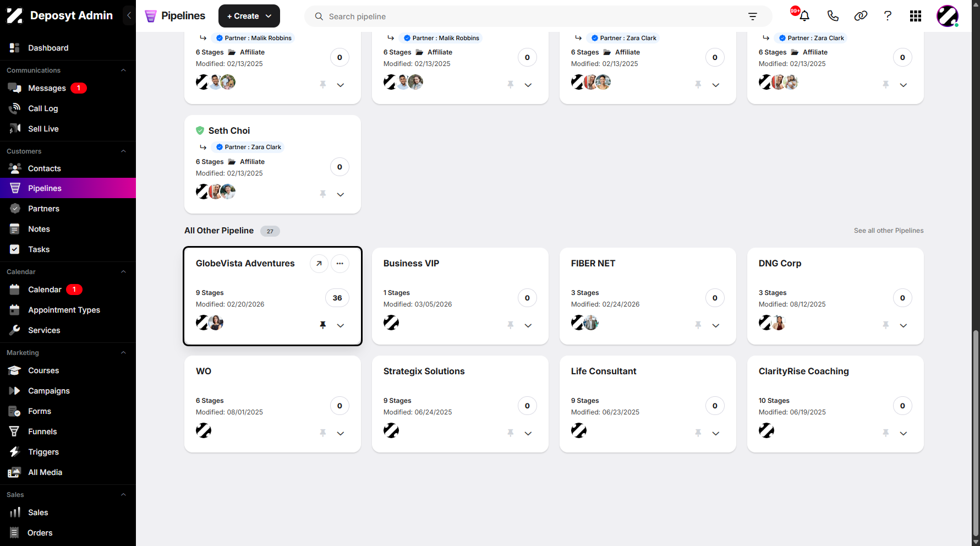Screen dimensions: 980x546
Task: Expand the Business VIP card chevron
Action: click(528, 325)
